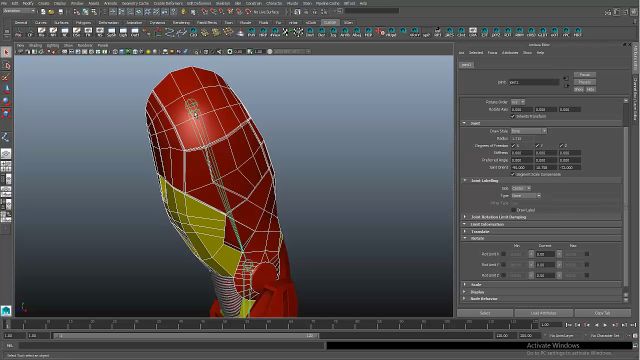The height and width of the screenshot is (360, 640).
Task: Expand Joint Rotation Limit Damping section
Action: (464, 217)
